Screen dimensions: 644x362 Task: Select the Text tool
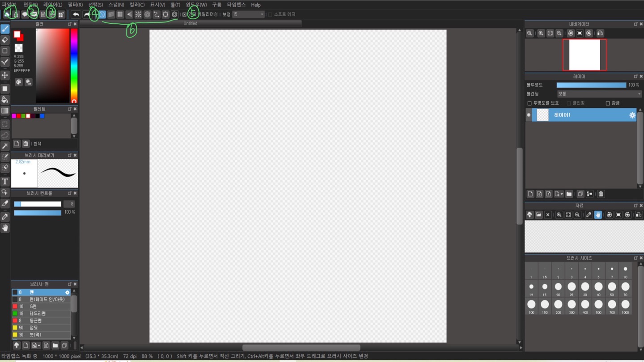[5, 181]
